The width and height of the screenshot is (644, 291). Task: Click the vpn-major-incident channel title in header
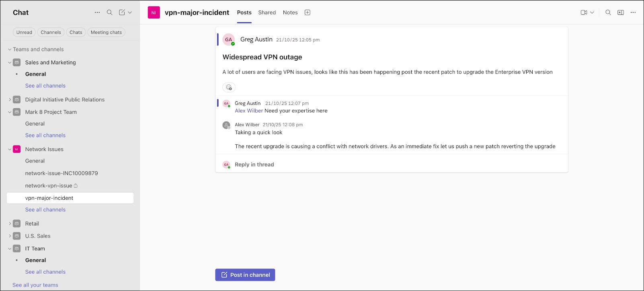click(197, 12)
